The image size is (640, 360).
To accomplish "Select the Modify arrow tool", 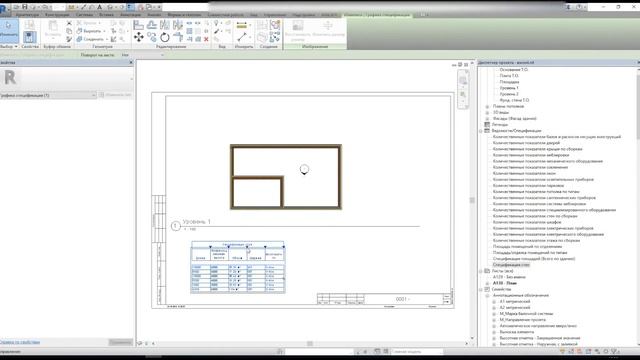I will pyautogui.click(x=9, y=31).
